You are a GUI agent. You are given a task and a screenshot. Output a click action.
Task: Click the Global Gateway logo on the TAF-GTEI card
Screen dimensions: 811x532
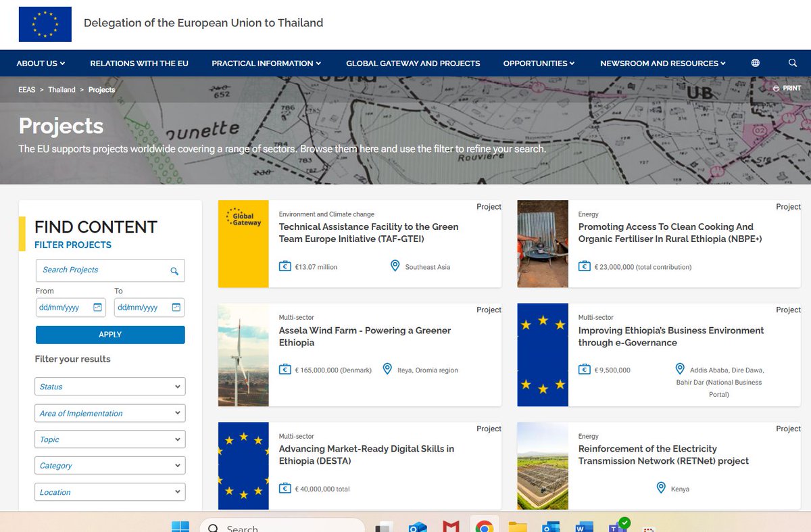click(x=243, y=218)
